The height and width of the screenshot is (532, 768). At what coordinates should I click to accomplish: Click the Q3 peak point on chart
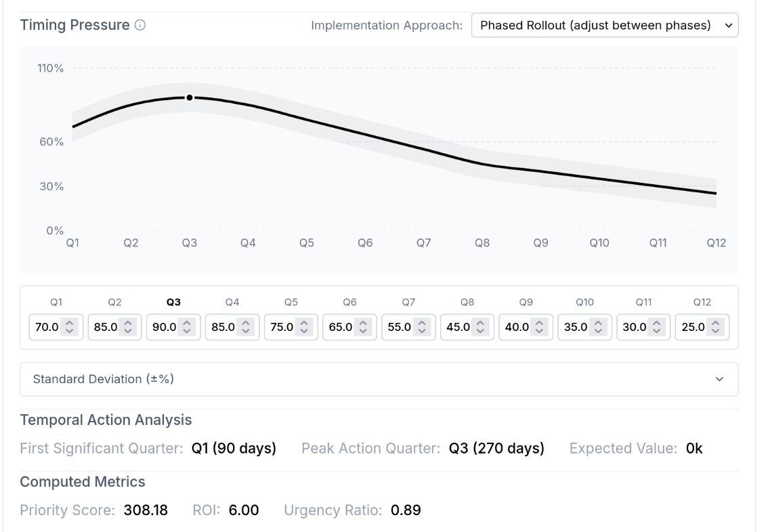[190, 97]
